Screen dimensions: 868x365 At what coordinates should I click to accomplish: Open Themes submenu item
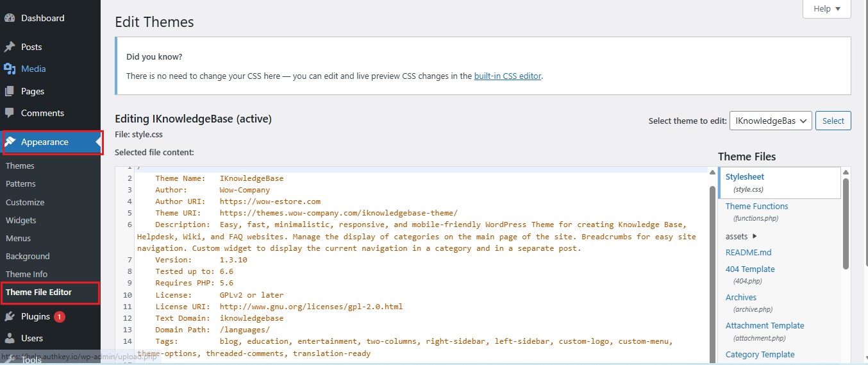pyautogui.click(x=20, y=166)
